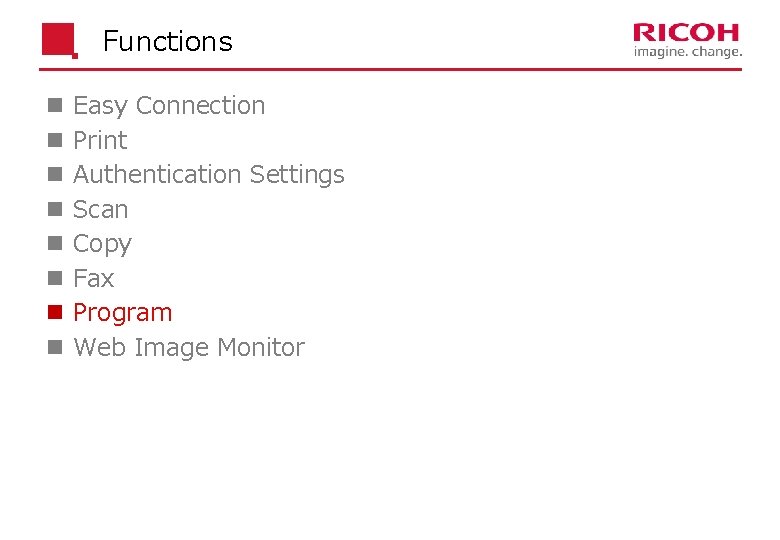Click the gray bullet next to Authentication Settings
The width and height of the screenshot is (780, 540).
pyautogui.click(x=55, y=175)
